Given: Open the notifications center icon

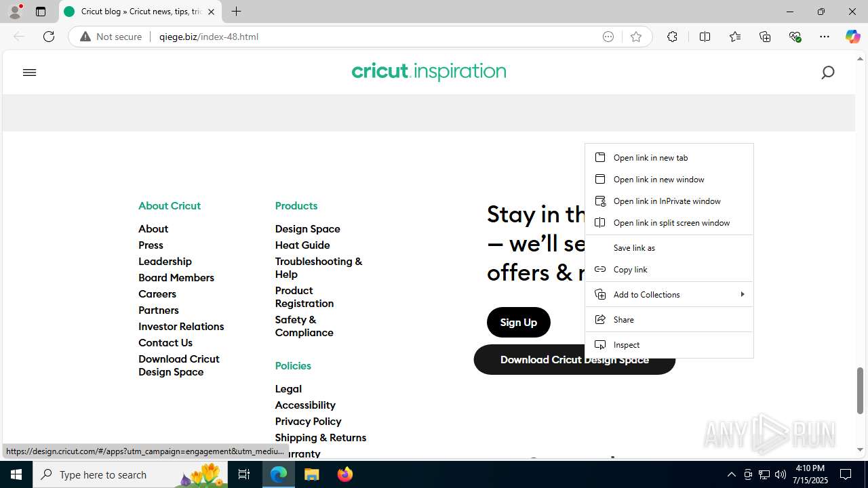Looking at the screenshot, I should (x=846, y=474).
